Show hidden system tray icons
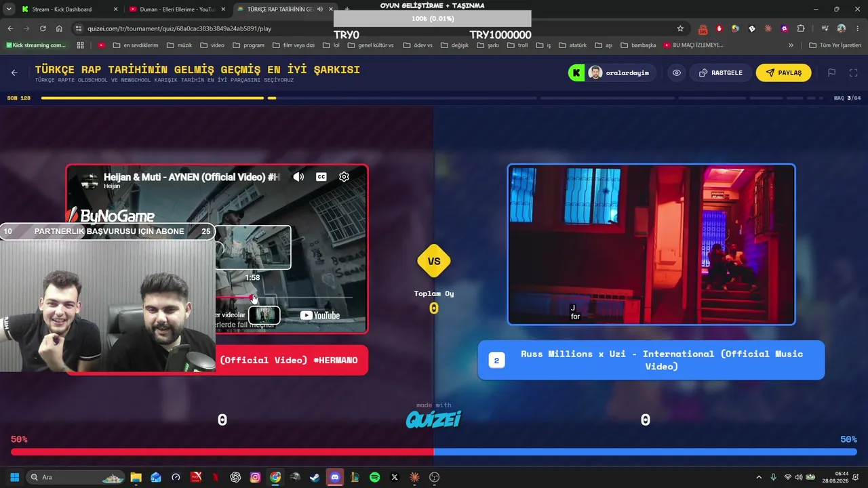The height and width of the screenshot is (488, 868). pyautogui.click(x=759, y=477)
